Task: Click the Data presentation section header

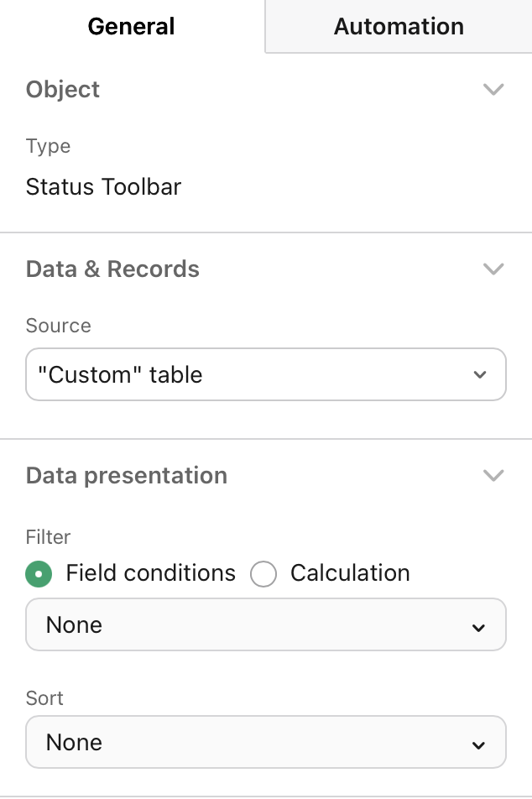Action: point(126,475)
